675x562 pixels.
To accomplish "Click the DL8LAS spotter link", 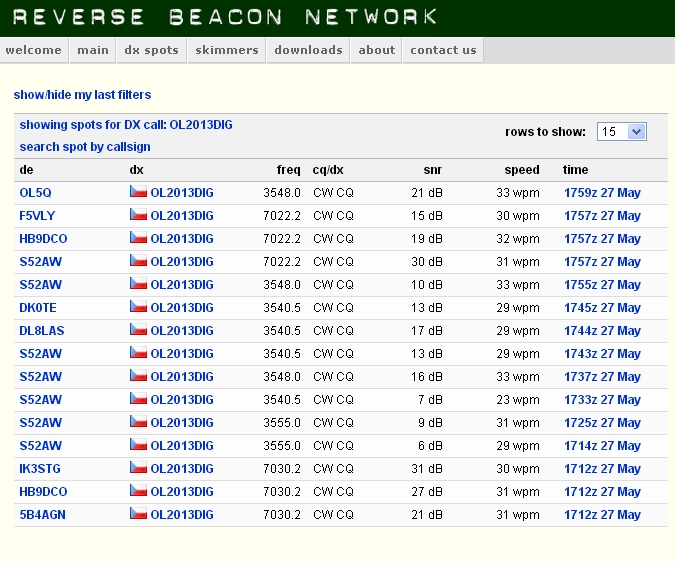I will pyautogui.click(x=41, y=331).
